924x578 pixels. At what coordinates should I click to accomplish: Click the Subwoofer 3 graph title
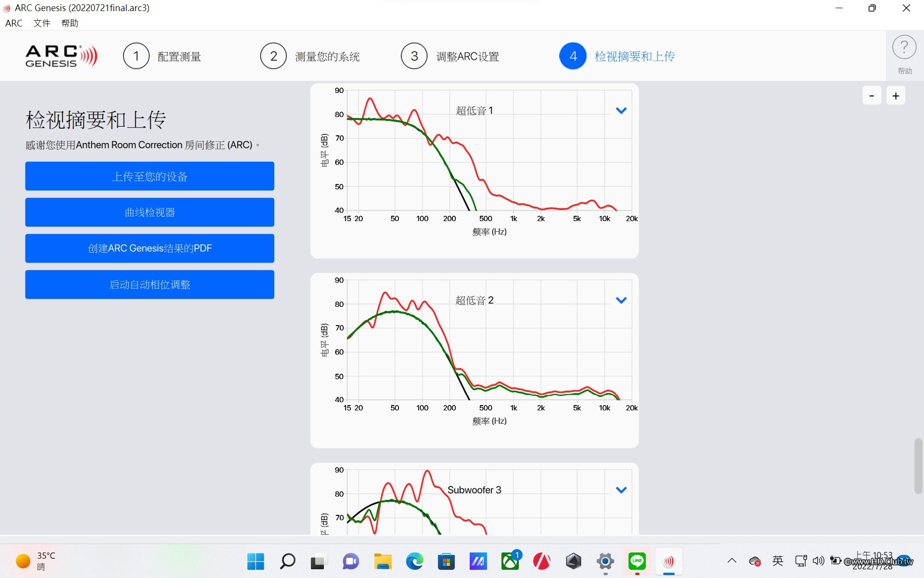[475, 490]
